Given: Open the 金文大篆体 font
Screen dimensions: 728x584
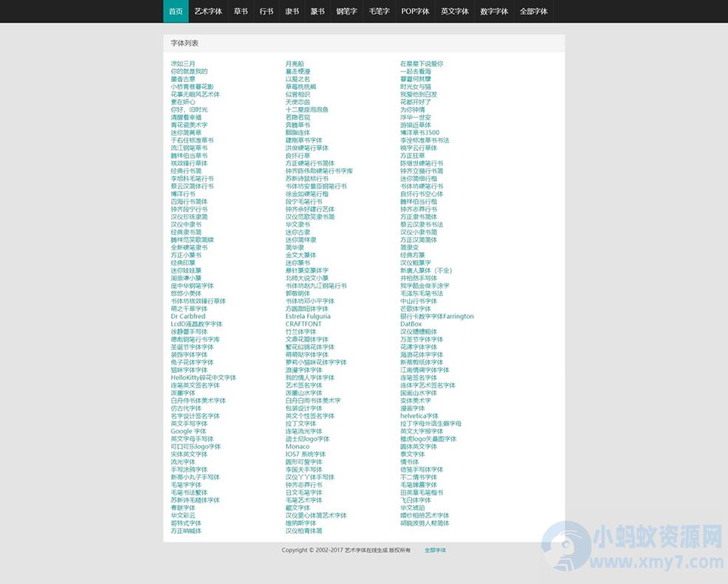Looking at the screenshot, I should point(301,255).
